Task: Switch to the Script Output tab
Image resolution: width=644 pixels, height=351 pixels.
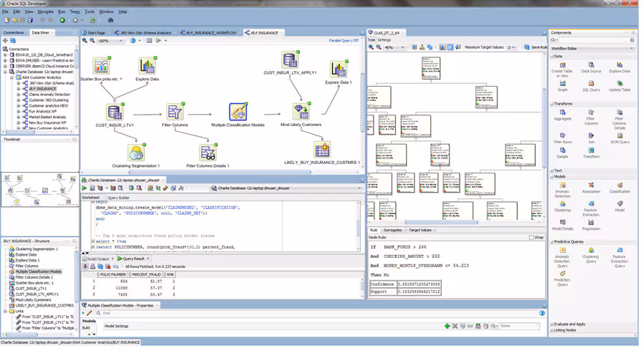Action: [x=98, y=259]
